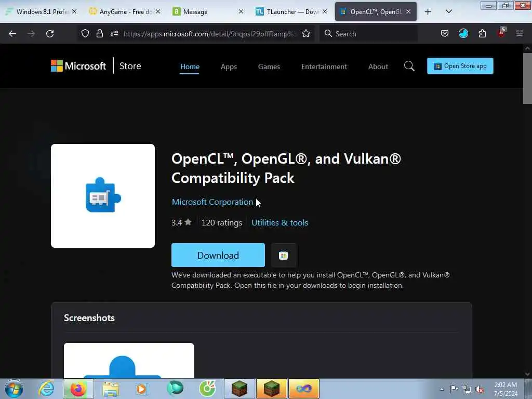Click the app's puzzle piece icon tile
The width and height of the screenshot is (532, 399).
pos(103,196)
